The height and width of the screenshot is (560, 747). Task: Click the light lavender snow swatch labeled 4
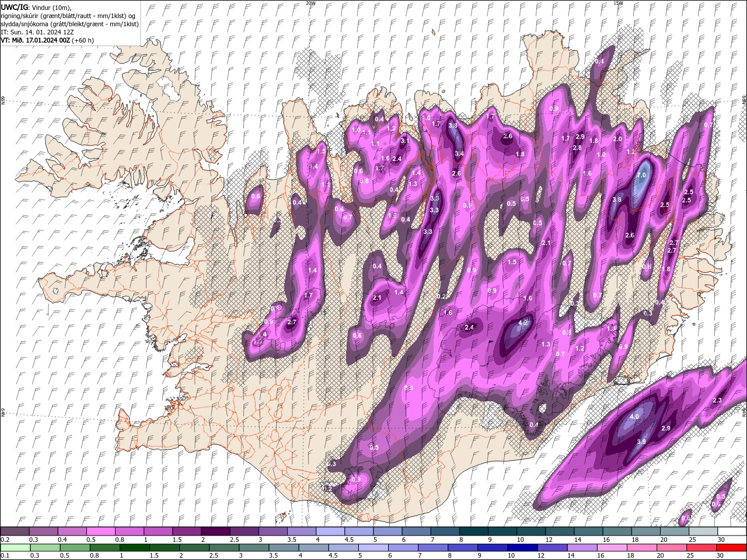[330, 531]
